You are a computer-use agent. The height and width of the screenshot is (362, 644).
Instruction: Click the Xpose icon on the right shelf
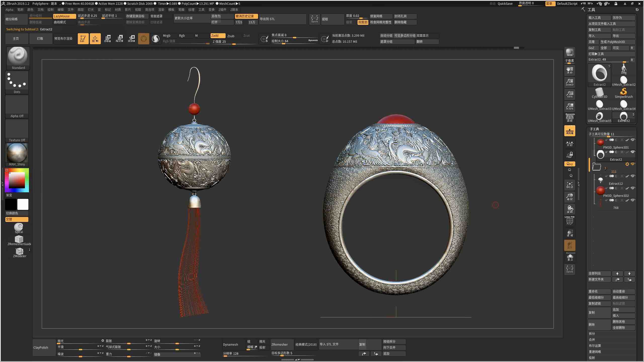point(570,269)
